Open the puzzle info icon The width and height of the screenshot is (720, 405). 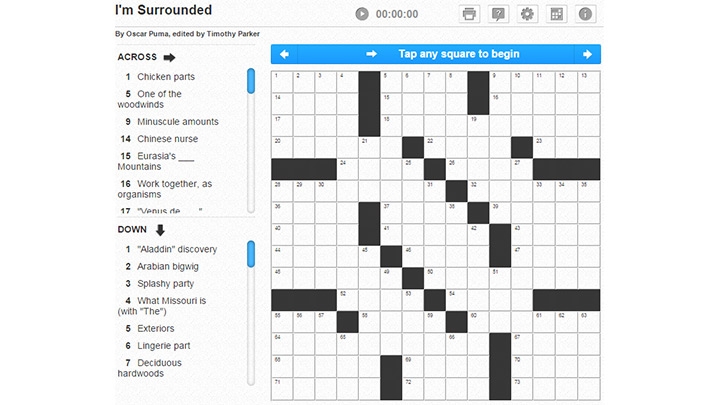tap(586, 14)
